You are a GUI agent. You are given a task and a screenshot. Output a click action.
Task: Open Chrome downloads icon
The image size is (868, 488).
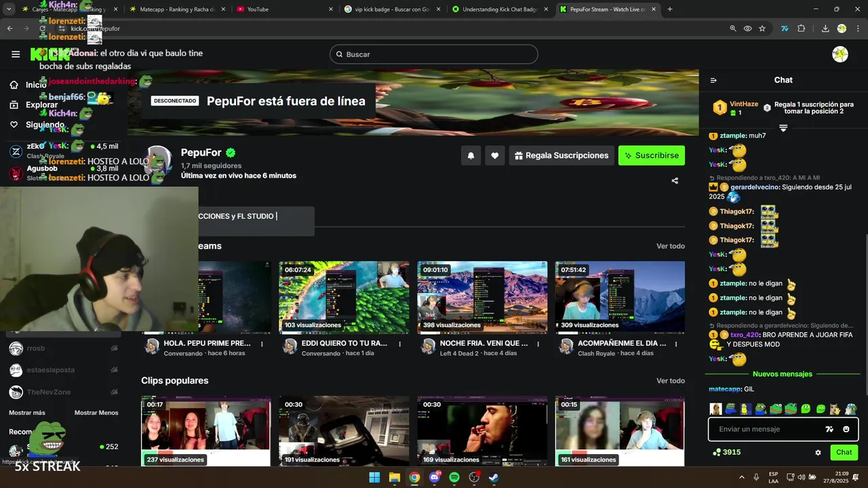(x=825, y=28)
